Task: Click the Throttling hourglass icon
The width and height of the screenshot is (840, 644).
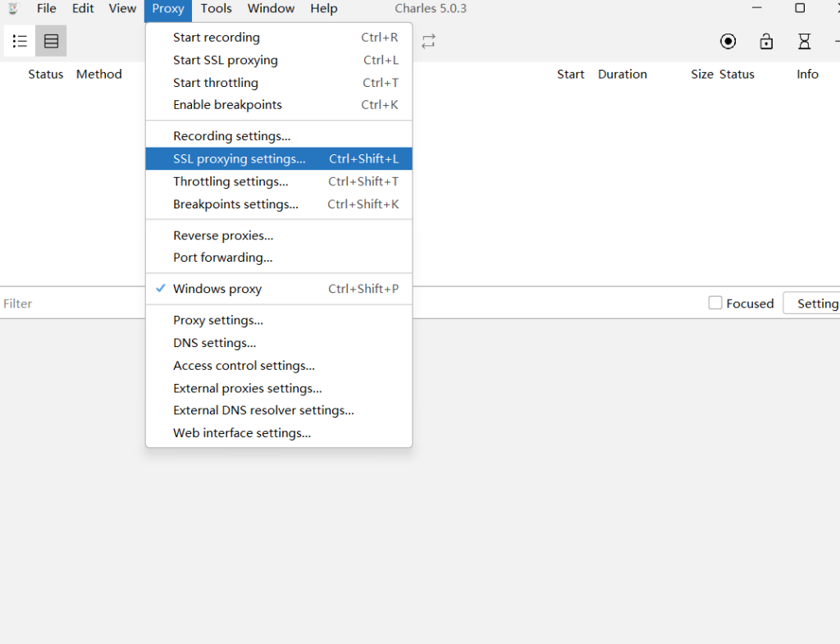Action: [805, 41]
